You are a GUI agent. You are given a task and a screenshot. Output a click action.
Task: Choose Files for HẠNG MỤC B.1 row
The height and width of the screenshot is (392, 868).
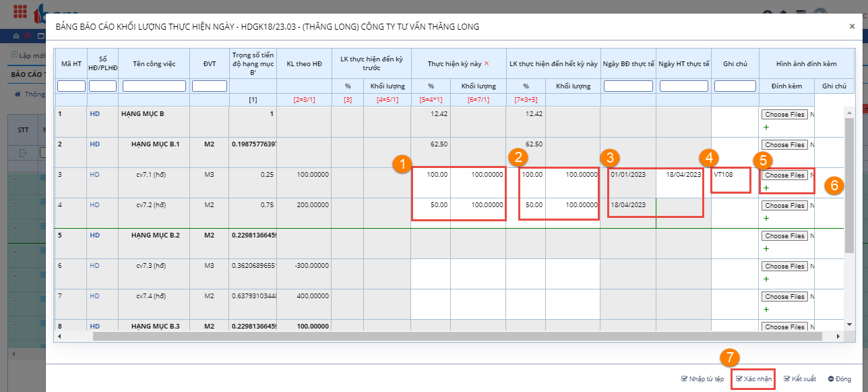(x=784, y=144)
